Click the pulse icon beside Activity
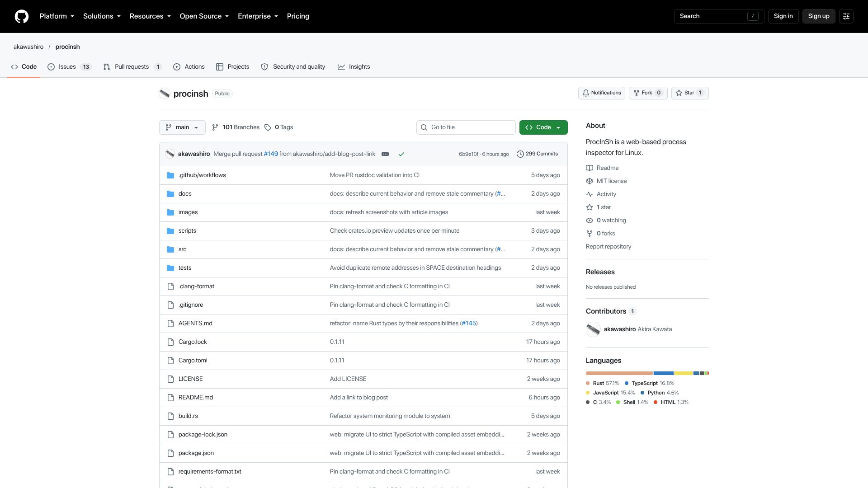This screenshot has width=868, height=488. click(590, 194)
